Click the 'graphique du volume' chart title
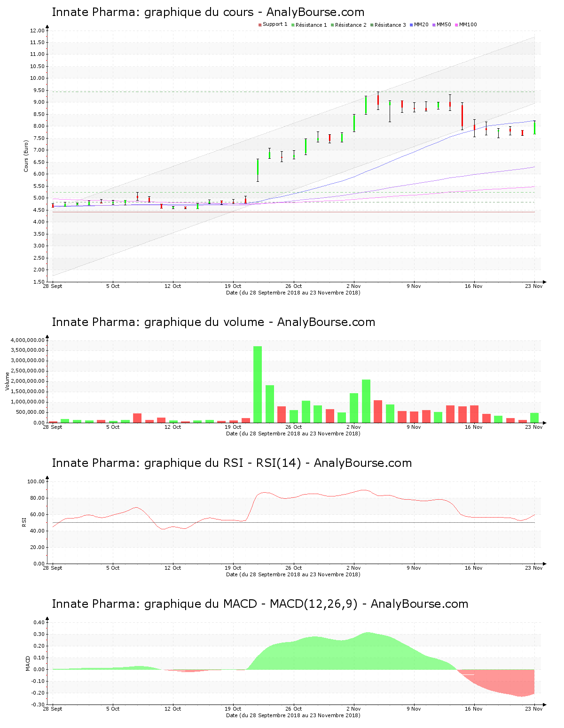Image resolution: width=564 pixels, height=728 pixels. coord(213,322)
